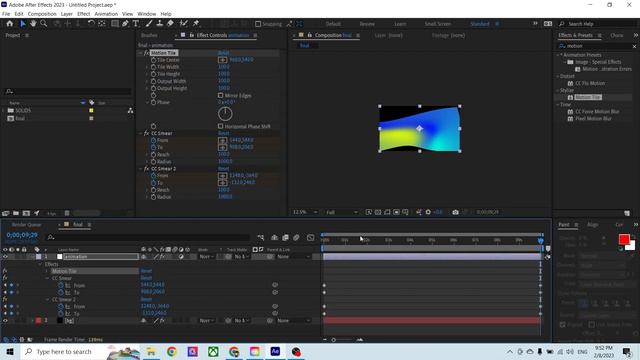Toggle the Motion Tile fx switch in Effect Controls
Image resolution: width=640 pixels, height=360 pixels.
[x=146, y=53]
